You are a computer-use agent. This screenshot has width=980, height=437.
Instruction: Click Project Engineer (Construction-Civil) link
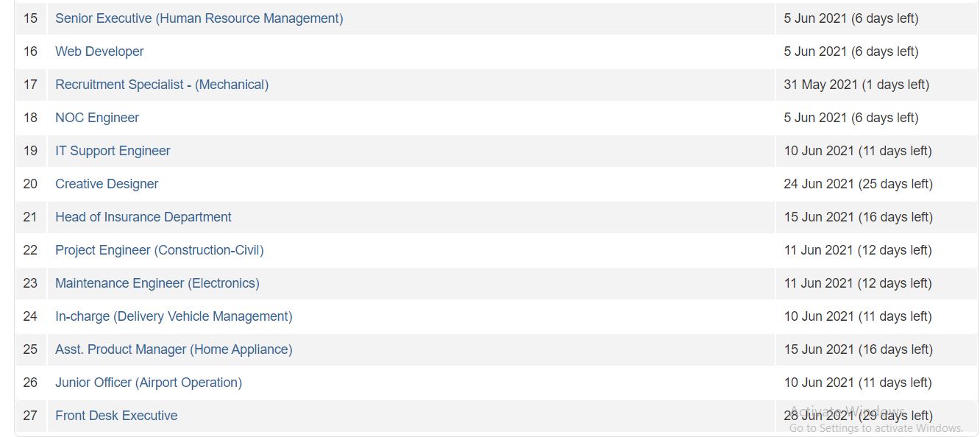click(160, 250)
